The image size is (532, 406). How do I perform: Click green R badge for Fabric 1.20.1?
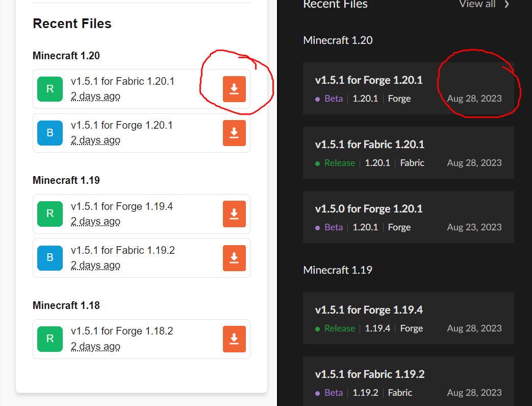pyautogui.click(x=50, y=89)
